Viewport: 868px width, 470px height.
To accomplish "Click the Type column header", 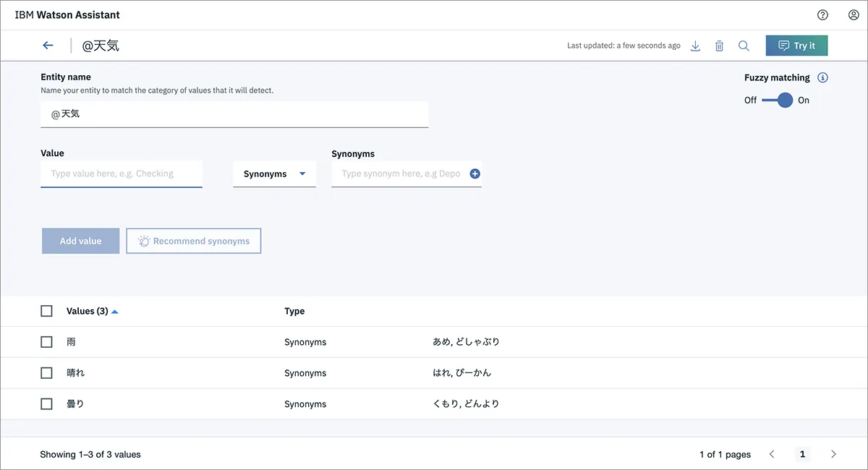I will (x=294, y=311).
